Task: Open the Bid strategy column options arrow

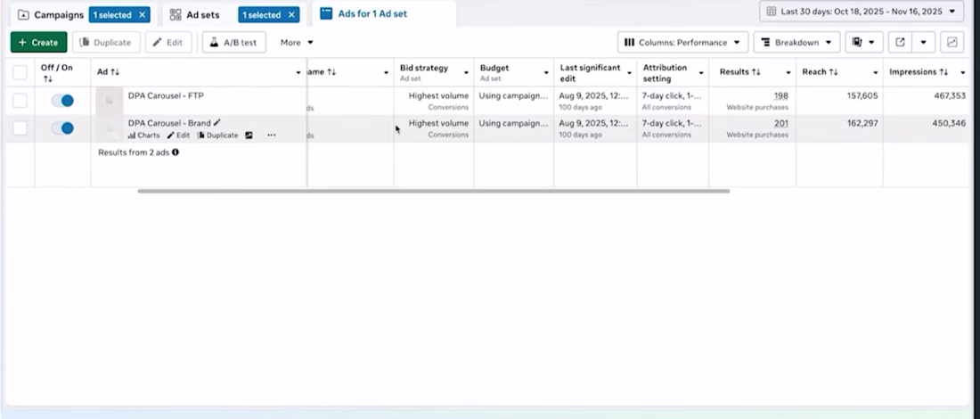Action: 466,73
